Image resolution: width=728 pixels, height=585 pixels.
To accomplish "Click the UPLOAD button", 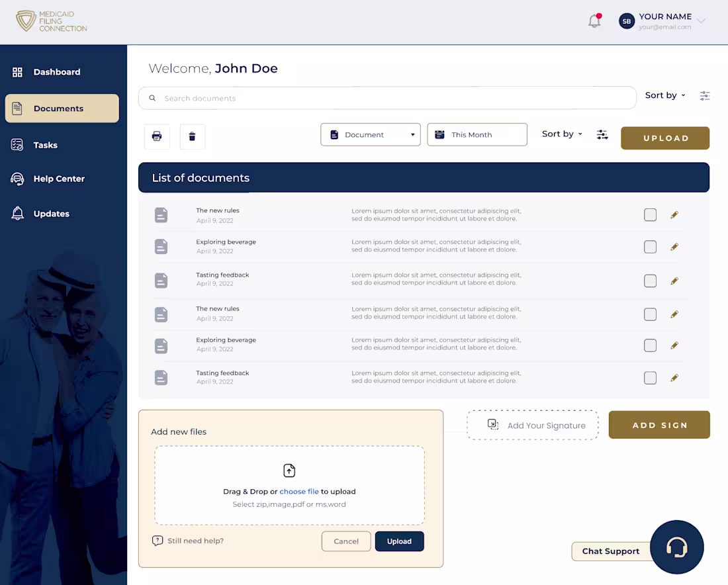I will (664, 138).
